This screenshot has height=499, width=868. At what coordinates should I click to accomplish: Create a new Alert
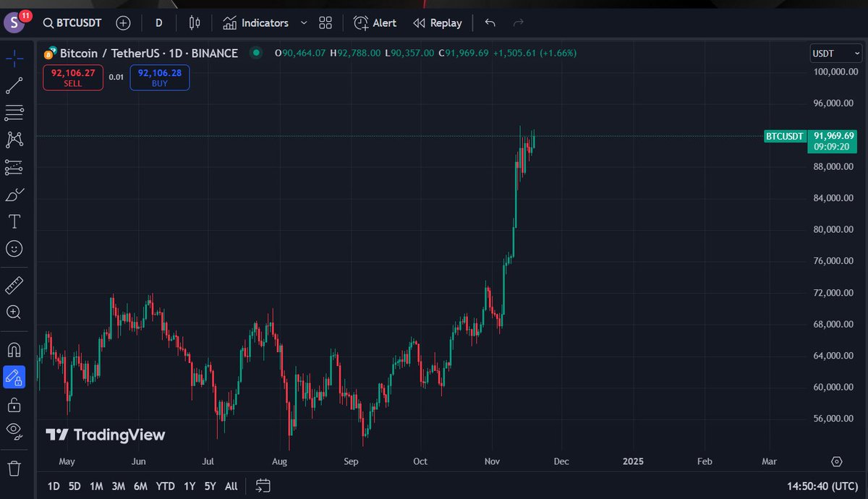point(375,23)
